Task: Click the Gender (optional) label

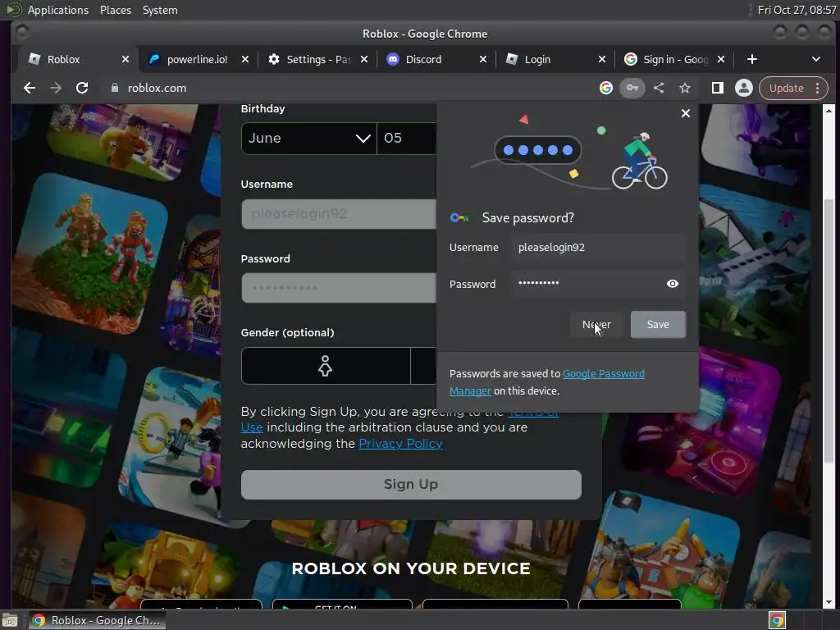Action: (x=287, y=332)
